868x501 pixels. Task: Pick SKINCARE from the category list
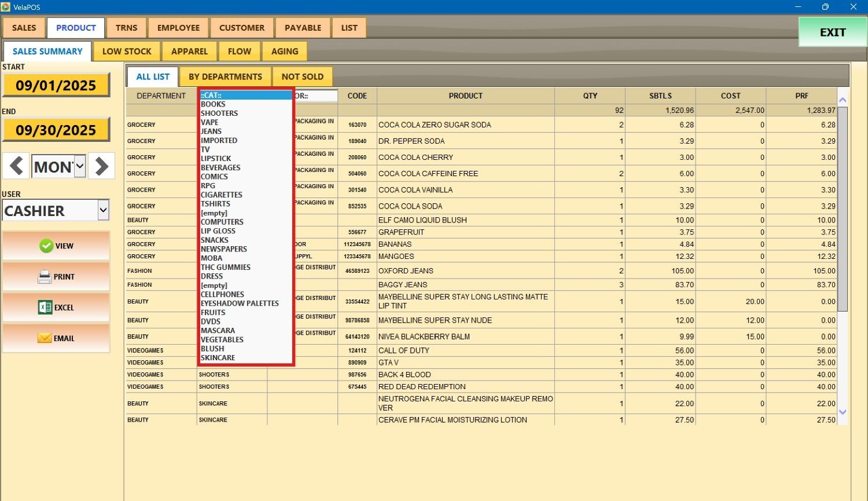218,358
